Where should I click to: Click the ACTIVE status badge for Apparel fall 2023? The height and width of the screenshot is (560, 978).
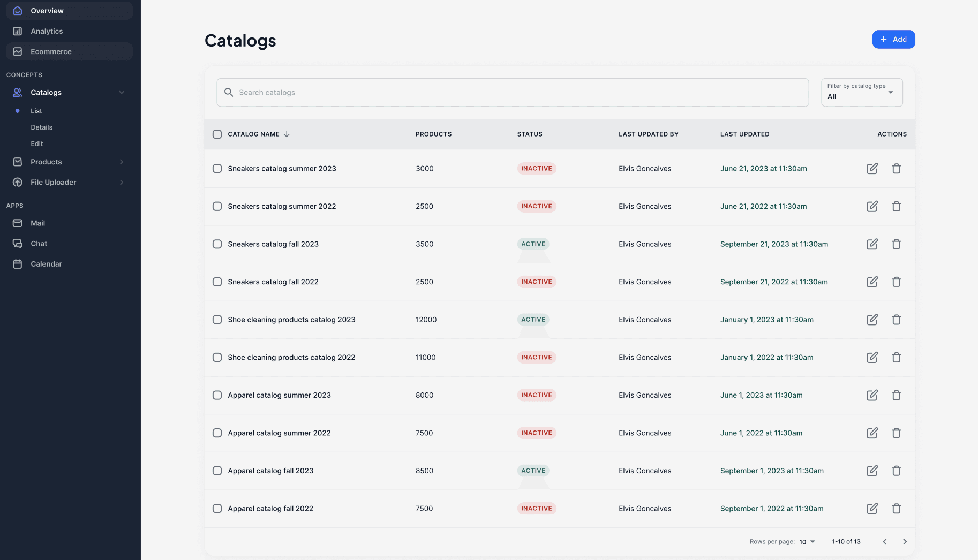(533, 471)
